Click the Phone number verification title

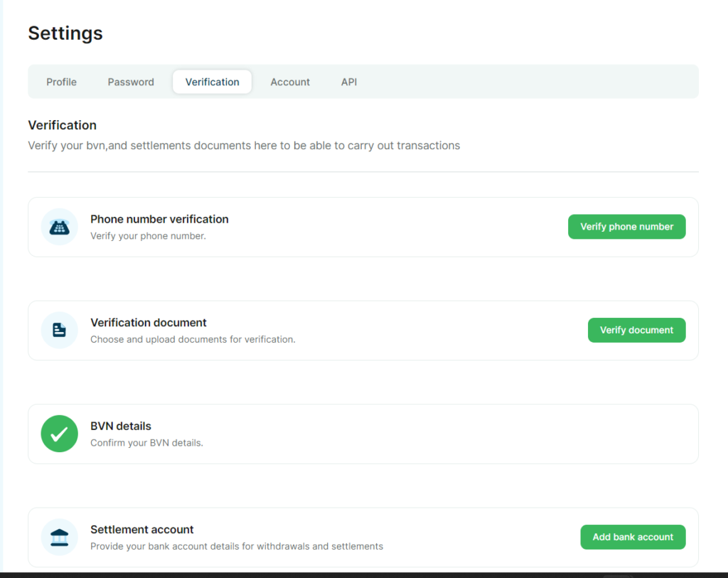click(159, 219)
